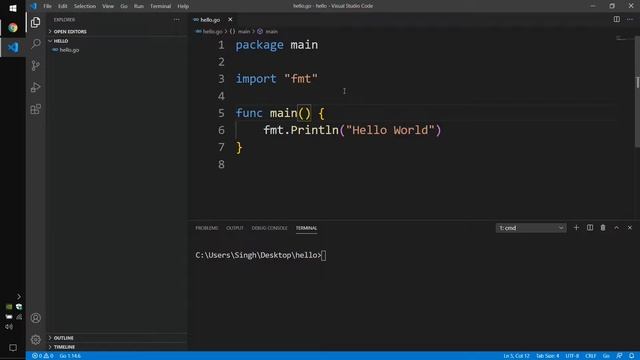Collapse the HELLO folder section
The height and width of the screenshot is (360, 640).
click(x=61, y=41)
